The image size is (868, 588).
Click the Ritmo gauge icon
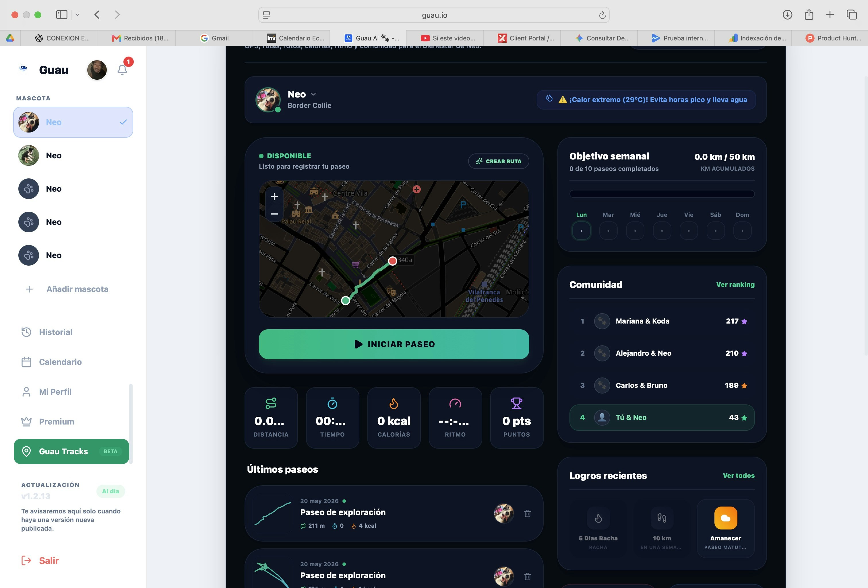(x=455, y=403)
